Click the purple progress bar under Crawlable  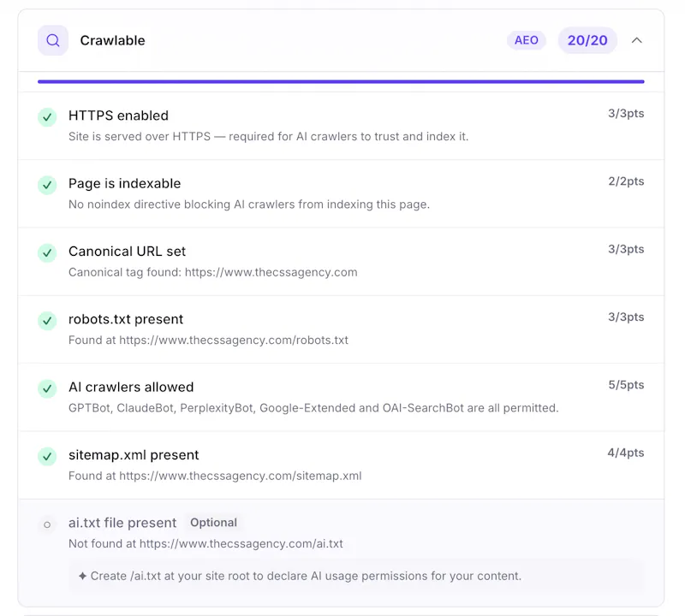coord(341,81)
